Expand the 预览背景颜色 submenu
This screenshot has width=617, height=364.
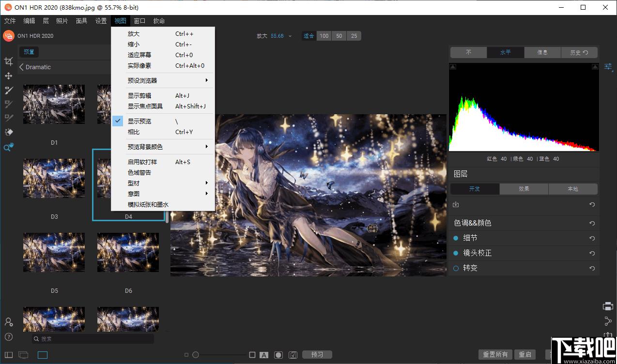163,147
